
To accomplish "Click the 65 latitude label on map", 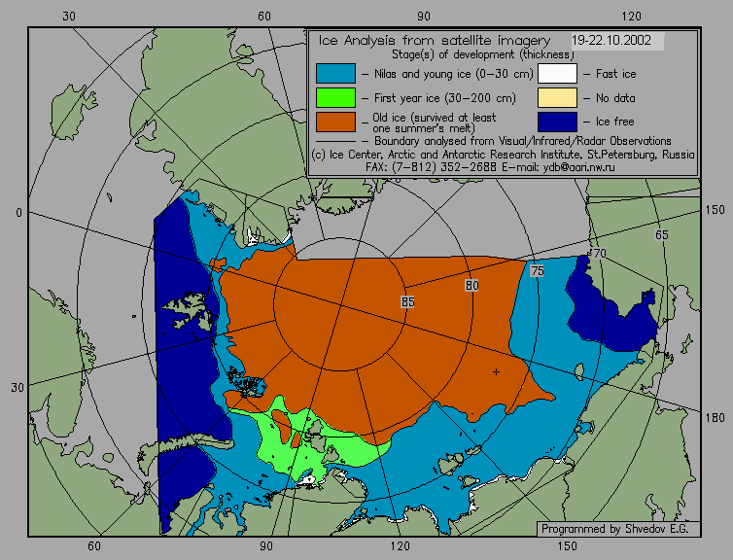I will (661, 234).
